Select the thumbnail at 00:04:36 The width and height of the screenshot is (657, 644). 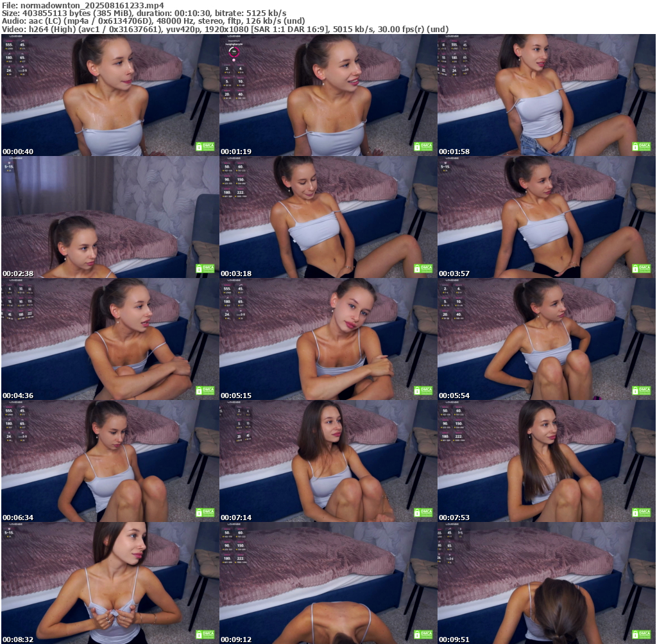(x=110, y=339)
